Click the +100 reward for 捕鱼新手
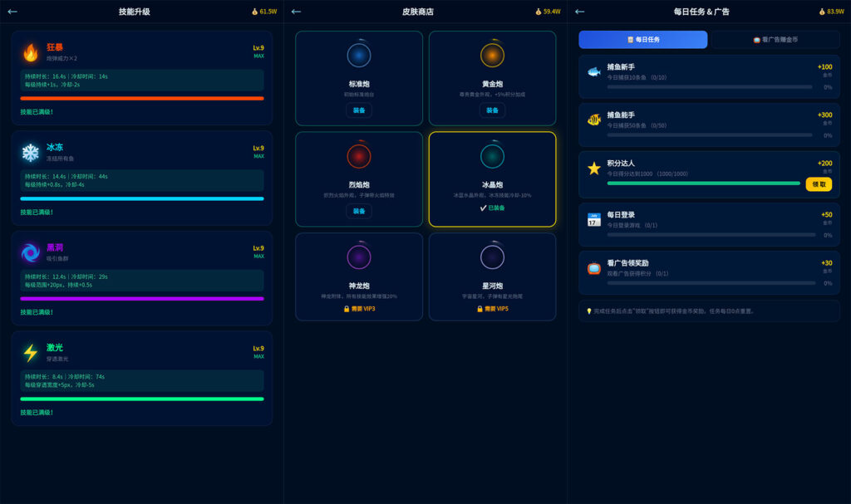This screenshot has height=504, width=851. pyautogui.click(x=825, y=66)
